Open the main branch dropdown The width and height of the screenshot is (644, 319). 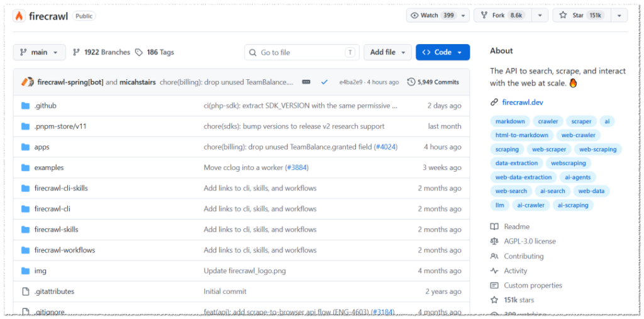(40, 52)
